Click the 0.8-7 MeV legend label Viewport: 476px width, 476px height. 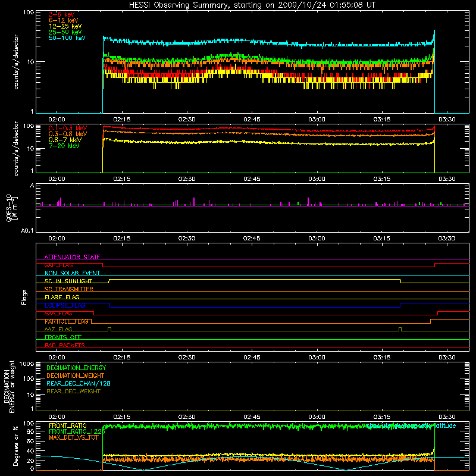(65, 140)
